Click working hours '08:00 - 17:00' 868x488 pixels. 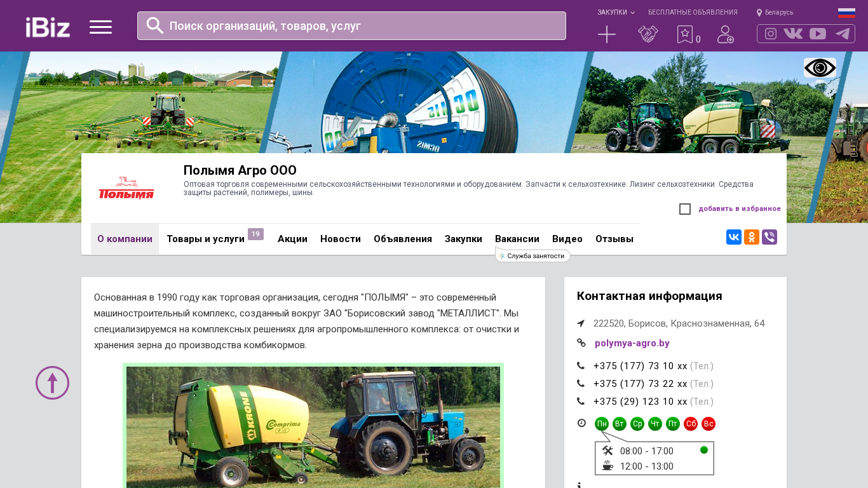647,451
